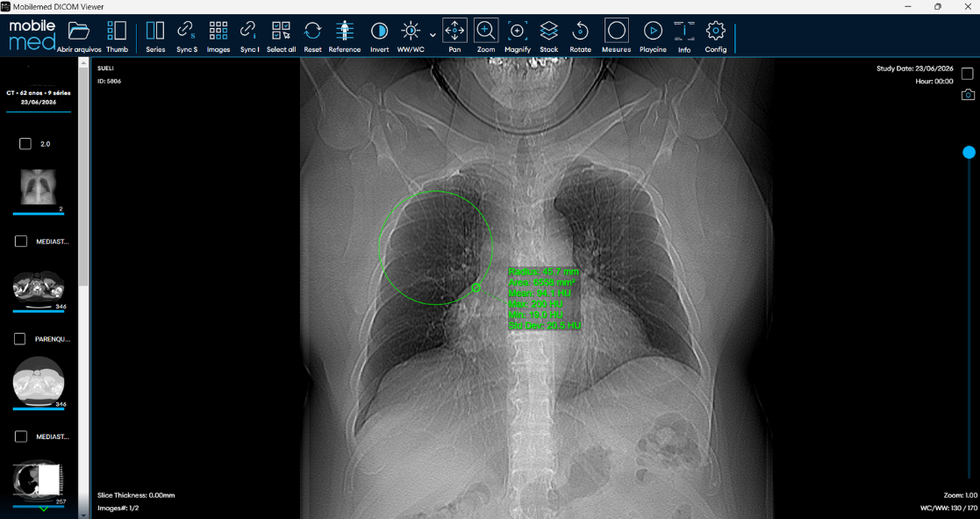The image size is (980, 519).
Task: Toggle the Thumb panel icon
Action: point(117,36)
